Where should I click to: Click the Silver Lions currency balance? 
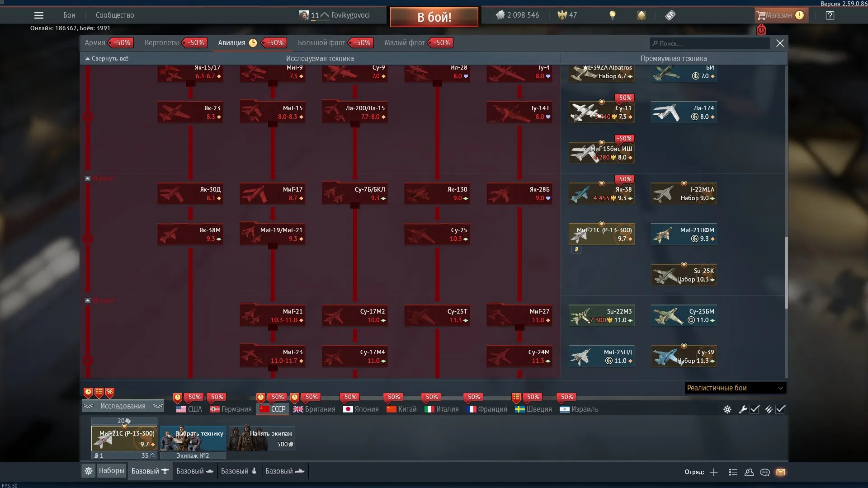[518, 15]
